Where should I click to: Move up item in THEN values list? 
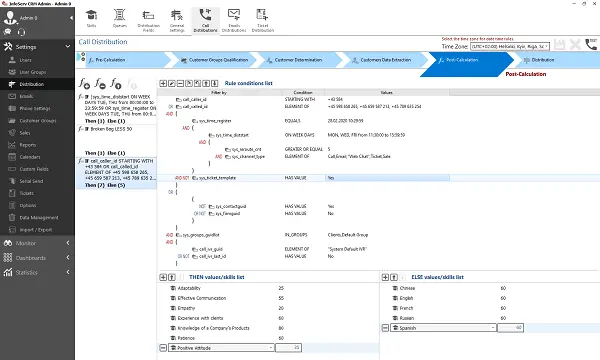click(x=172, y=277)
